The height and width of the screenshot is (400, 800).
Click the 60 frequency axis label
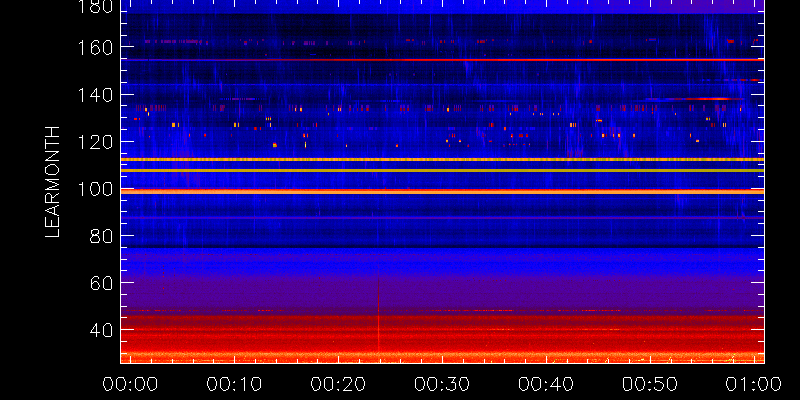coord(101,283)
